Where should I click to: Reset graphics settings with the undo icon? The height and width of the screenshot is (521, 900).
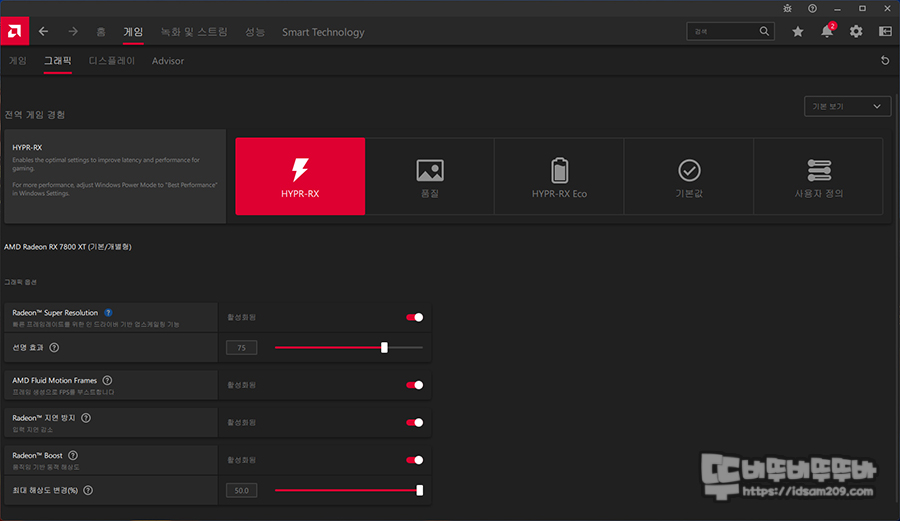[885, 60]
